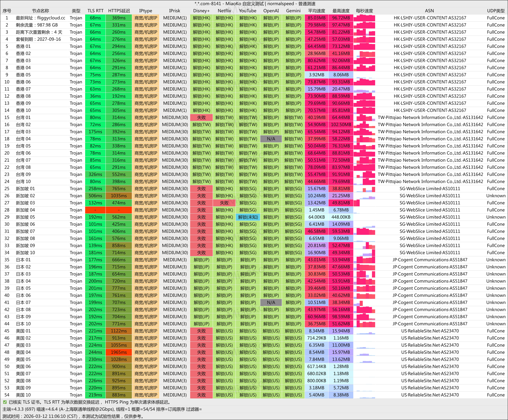Click the speed graph for 香港 01
This screenshot has height=420, width=508.
point(364,46)
